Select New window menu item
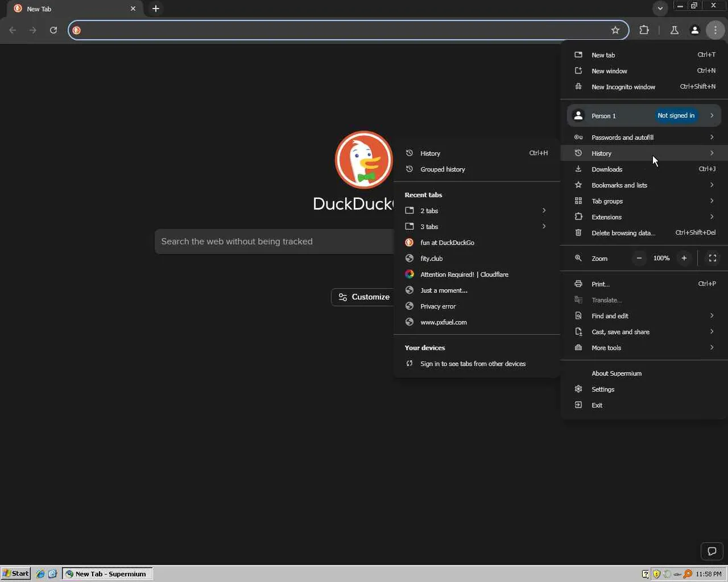 click(644, 71)
